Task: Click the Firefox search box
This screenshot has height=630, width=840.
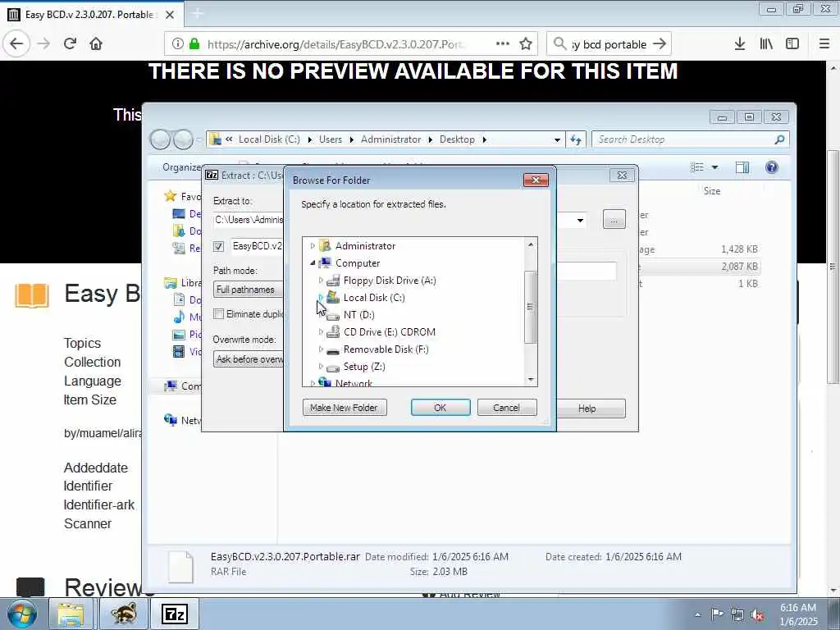Action: coord(609,44)
